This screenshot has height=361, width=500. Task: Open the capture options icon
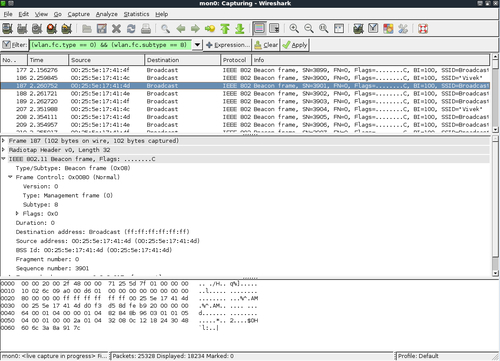[x=22, y=29]
